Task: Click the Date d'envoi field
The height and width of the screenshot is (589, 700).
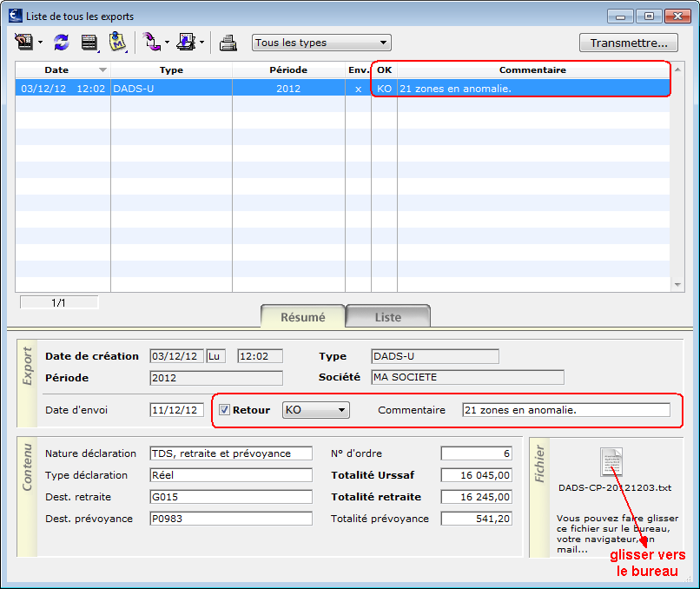Action: coord(177,410)
